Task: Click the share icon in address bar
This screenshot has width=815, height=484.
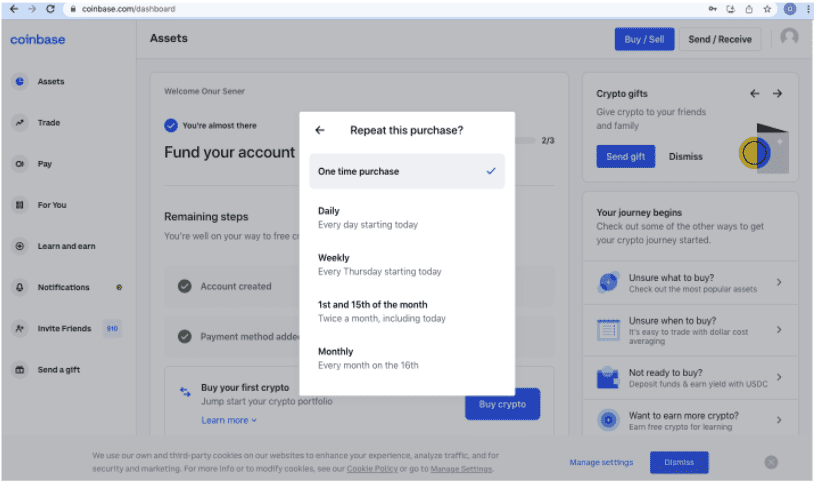Action: coord(749,9)
